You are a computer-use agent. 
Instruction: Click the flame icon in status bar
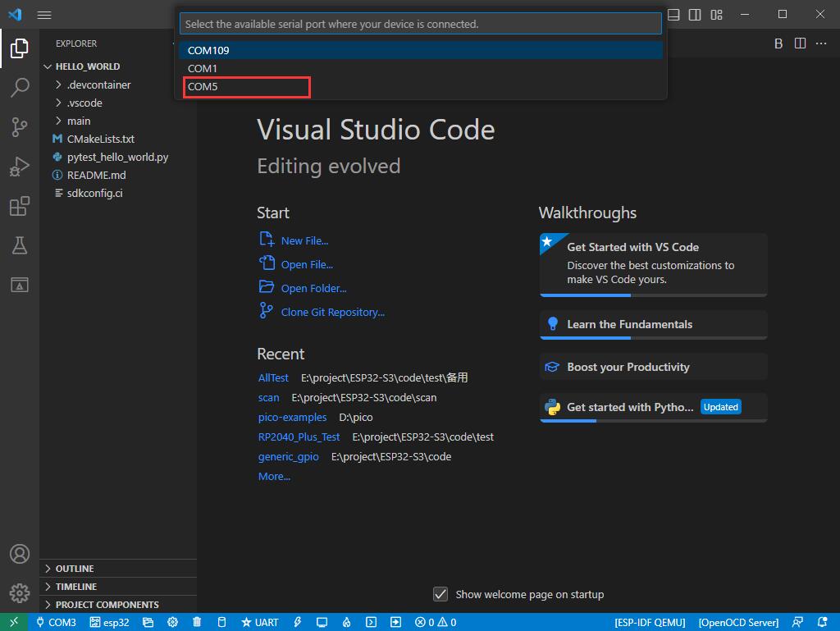tap(347, 622)
